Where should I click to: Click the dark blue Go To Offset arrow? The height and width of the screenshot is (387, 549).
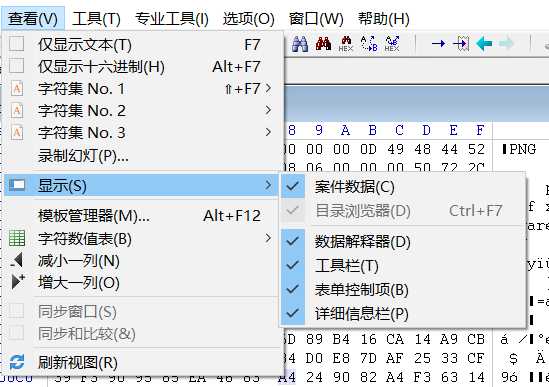click(x=438, y=44)
